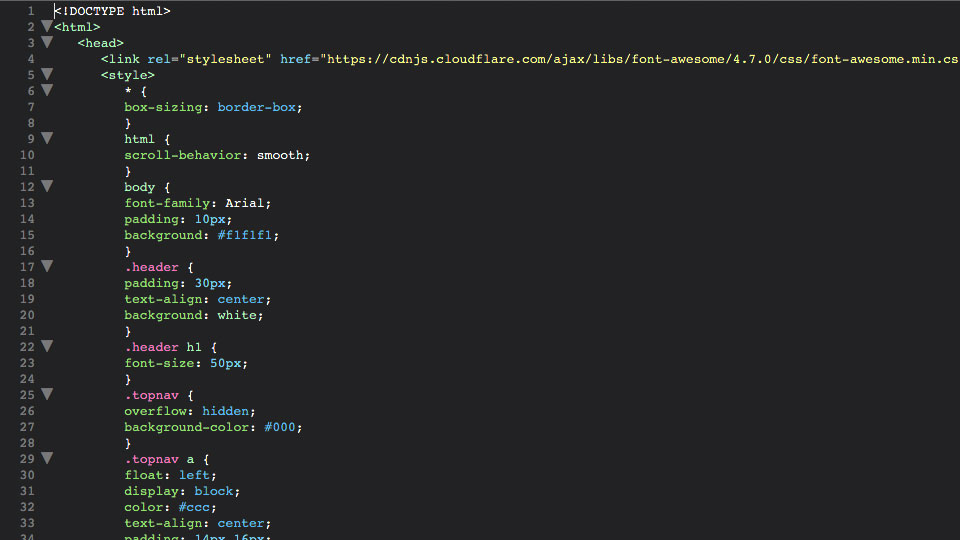Click the font-awesome cloudflare URL string
960x540 pixels.
(x=639, y=59)
